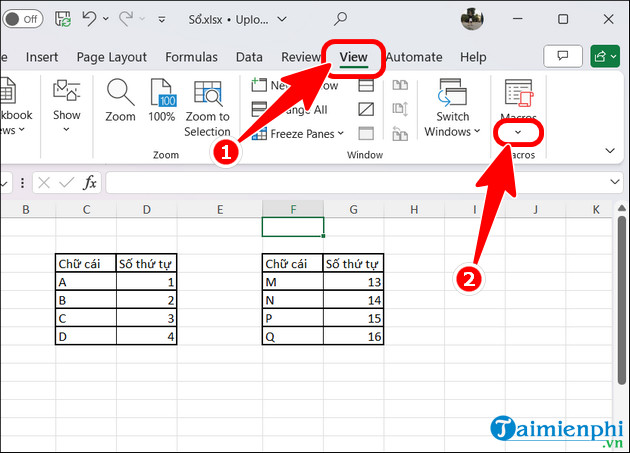Click the Unhide window icon
The image size is (630, 453).
pyautogui.click(x=366, y=133)
